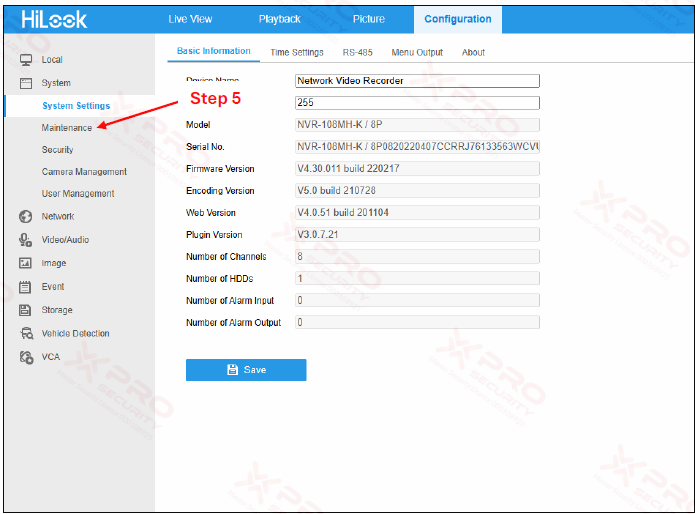Viewport: 695px width, 514px height.
Task: Open the RS-485 tab
Action: tap(357, 52)
